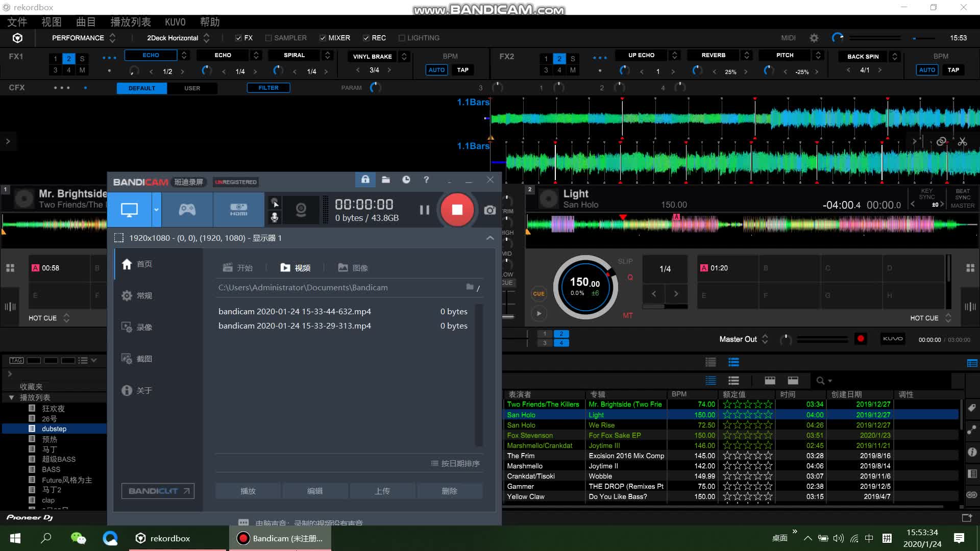Enable the LIGHTING checkbox

pos(402,38)
